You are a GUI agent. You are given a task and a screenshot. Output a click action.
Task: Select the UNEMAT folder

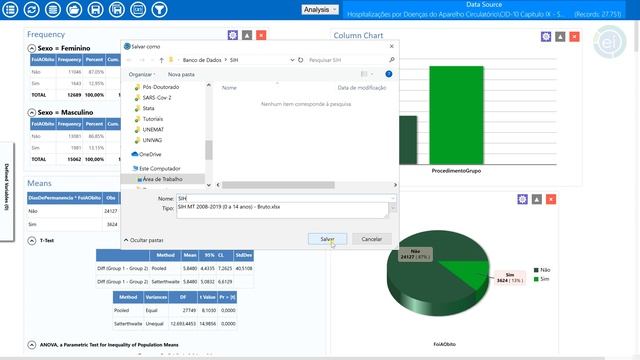tap(153, 129)
